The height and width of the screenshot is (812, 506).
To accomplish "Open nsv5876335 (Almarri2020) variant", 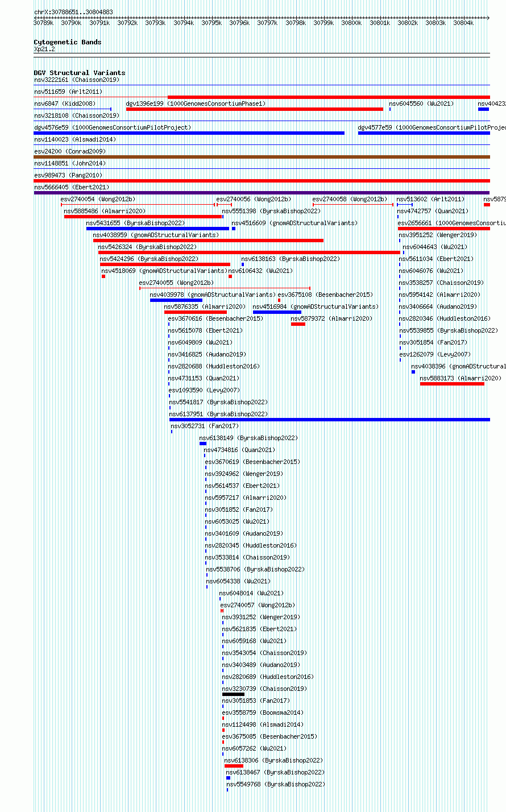I will (205, 307).
